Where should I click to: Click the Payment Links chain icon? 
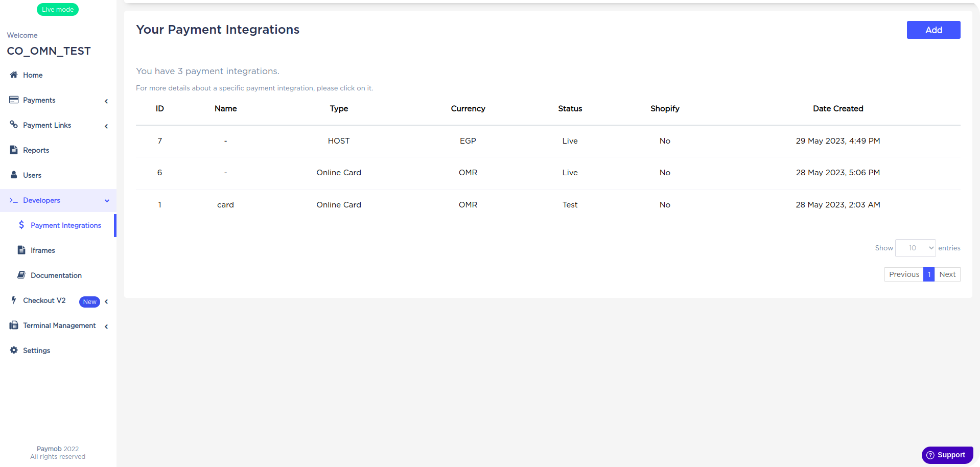point(14,125)
